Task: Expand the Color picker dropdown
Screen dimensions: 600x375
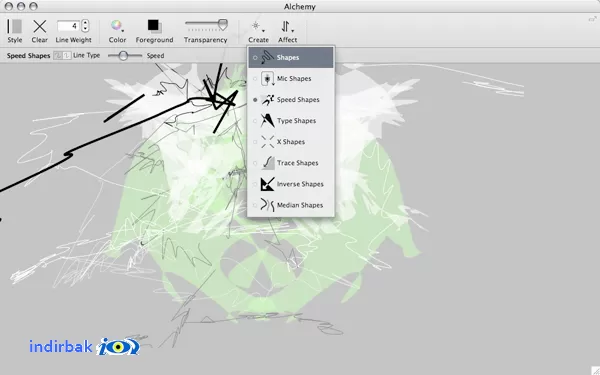Action: [117, 26]
